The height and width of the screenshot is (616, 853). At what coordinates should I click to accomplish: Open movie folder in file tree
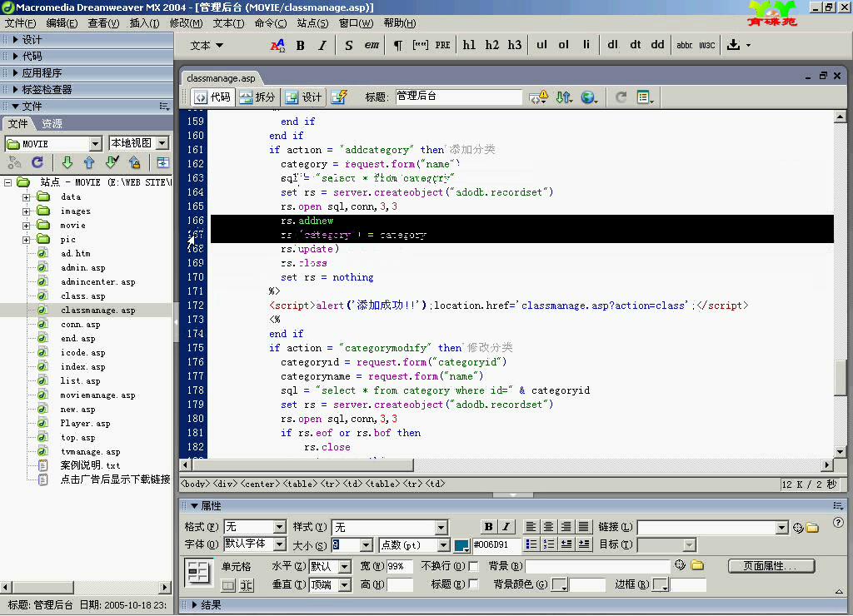tap(73, 225)
